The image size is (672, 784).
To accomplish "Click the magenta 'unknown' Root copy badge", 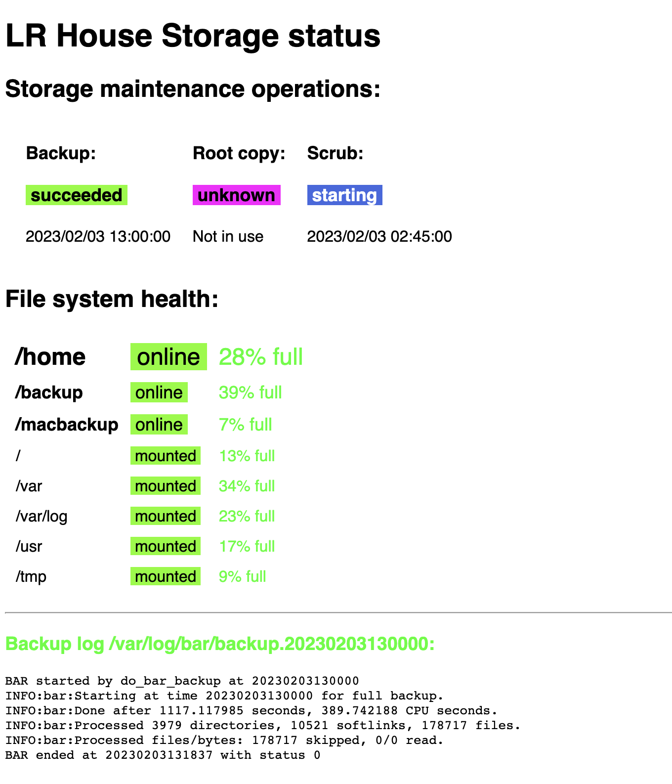I will pos(236,195).
